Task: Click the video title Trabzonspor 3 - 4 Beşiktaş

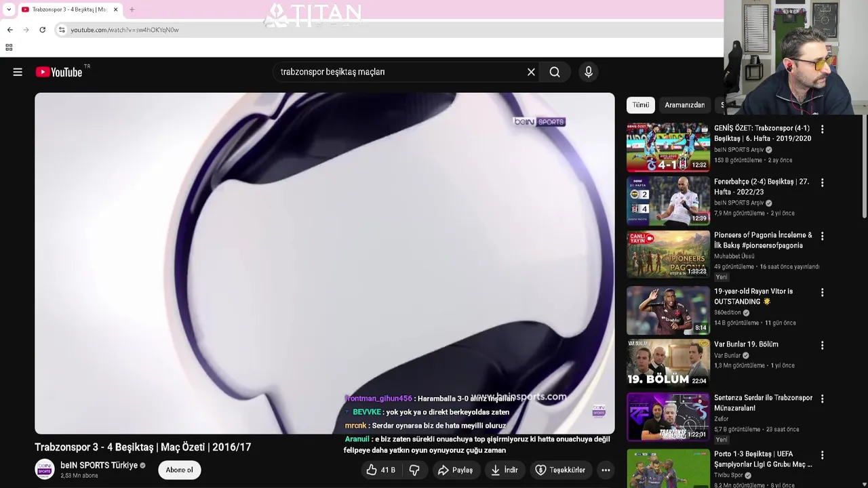Action: click(x=143, y=447)
